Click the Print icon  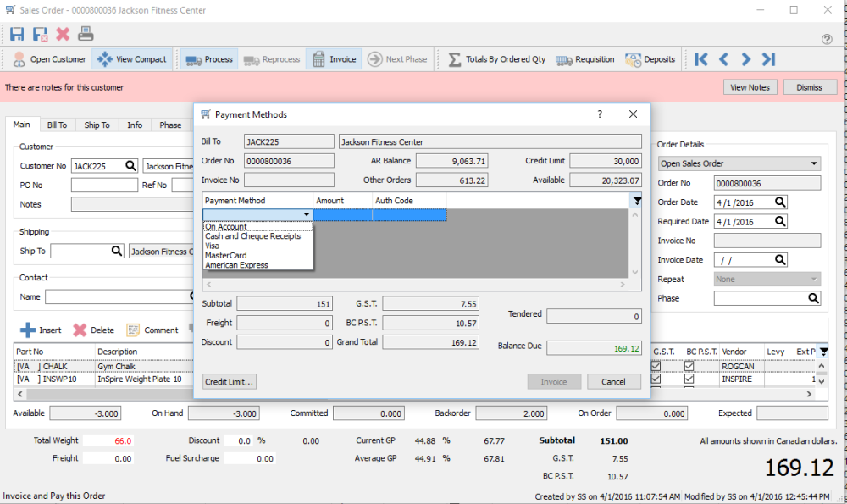pos(86,34)
